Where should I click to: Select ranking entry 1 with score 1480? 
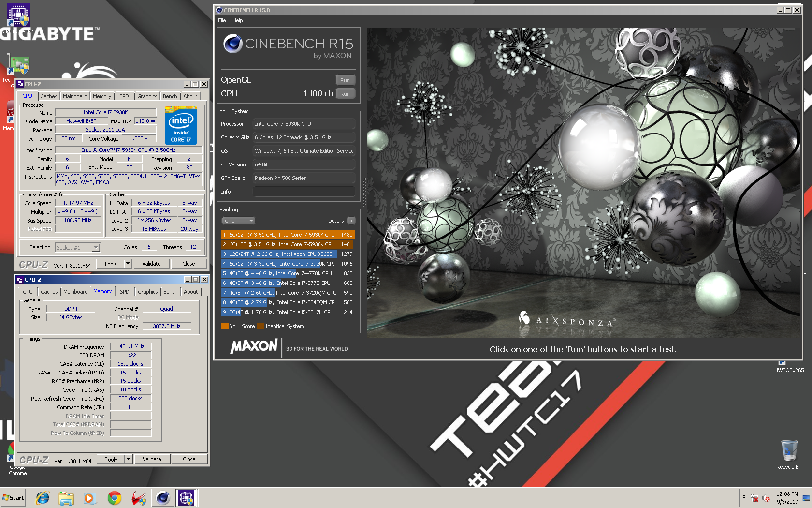click(288, 235)
